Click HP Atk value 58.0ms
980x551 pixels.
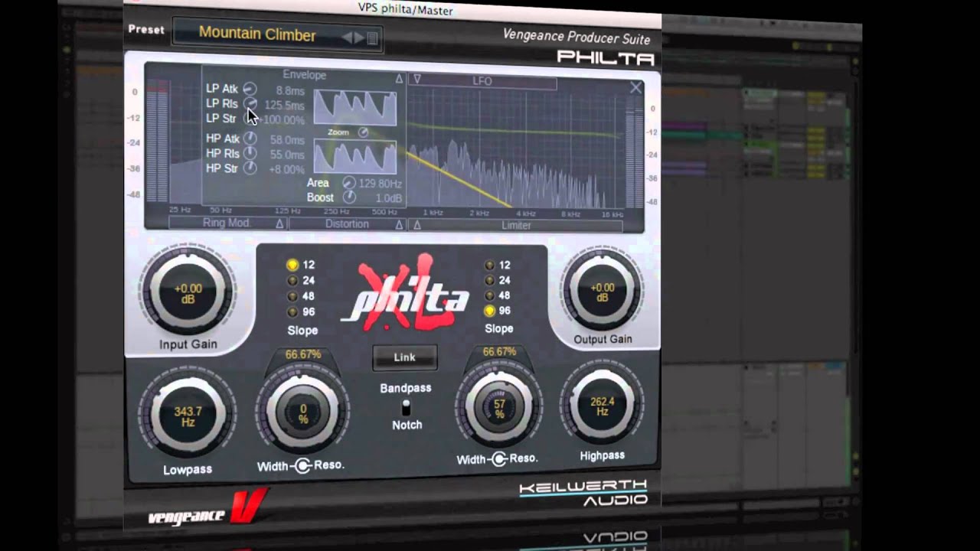pos(287,140)
